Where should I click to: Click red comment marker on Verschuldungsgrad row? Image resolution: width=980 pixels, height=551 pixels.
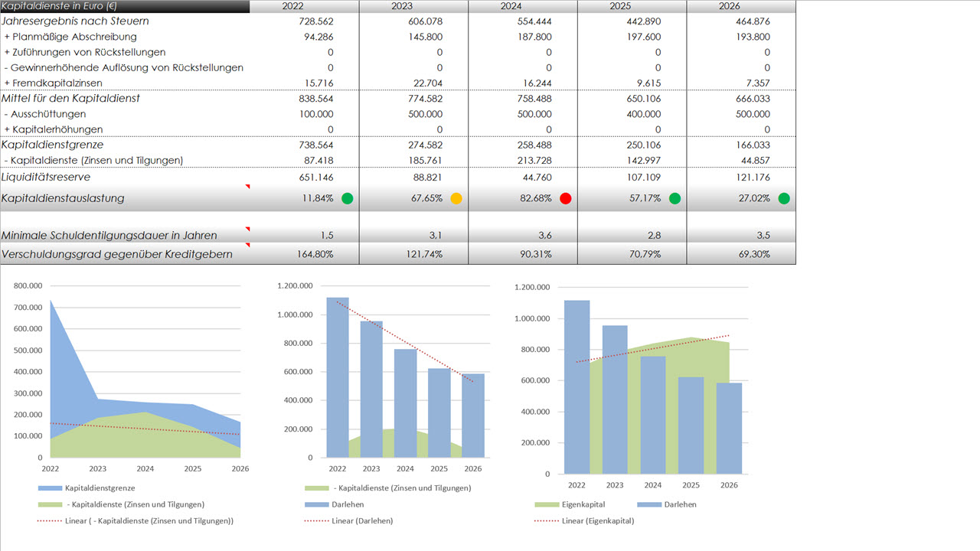(247, 246)
